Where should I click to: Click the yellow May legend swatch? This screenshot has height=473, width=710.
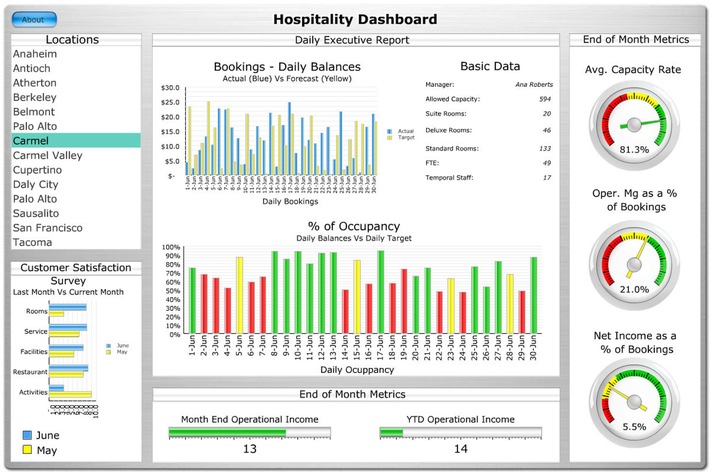[x=27, y=450]
